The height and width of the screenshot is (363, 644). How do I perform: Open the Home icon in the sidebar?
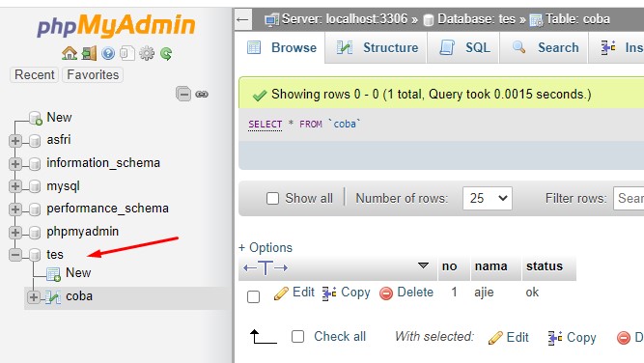70,53
